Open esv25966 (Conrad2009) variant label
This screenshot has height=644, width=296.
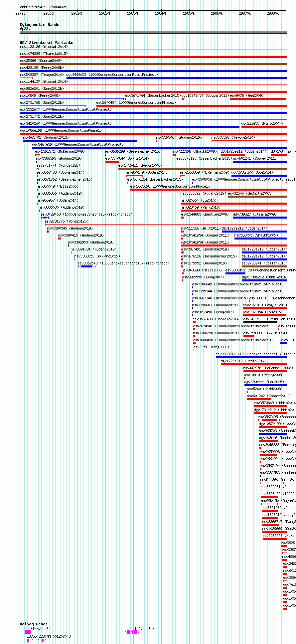pyautogui.click(x=41, y=61)
